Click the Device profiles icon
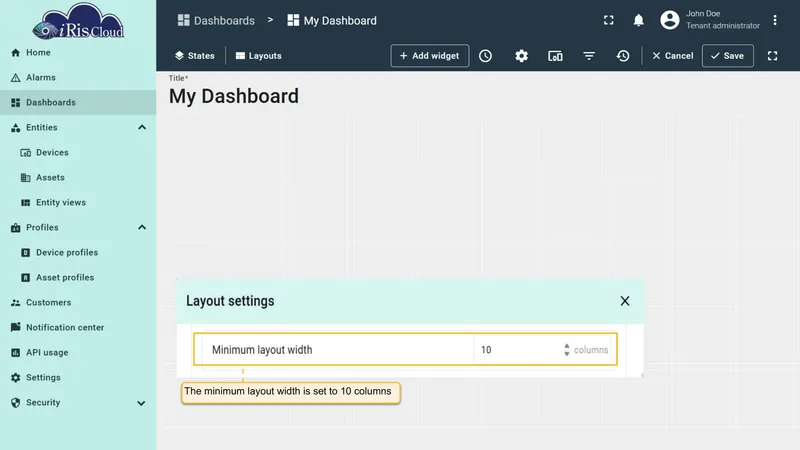Viewport: 800px width, 450px height. click(x=26, y=253)
